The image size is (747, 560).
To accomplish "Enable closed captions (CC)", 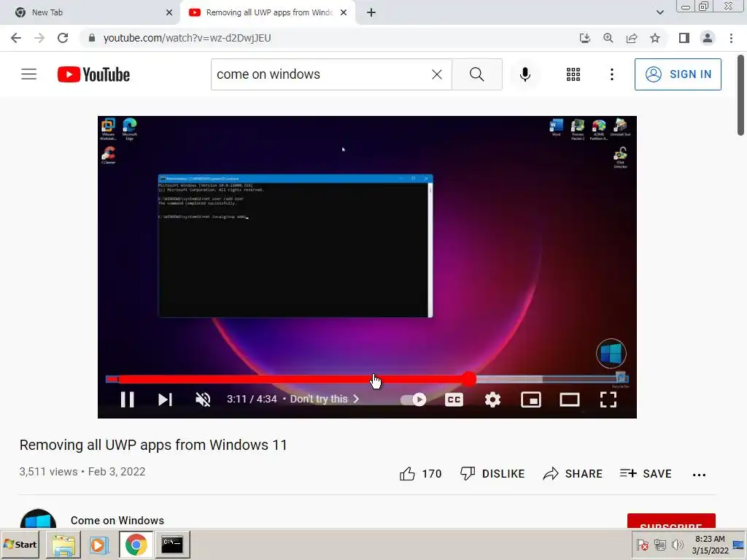I will pyautogui.click(x=454, y=400).
